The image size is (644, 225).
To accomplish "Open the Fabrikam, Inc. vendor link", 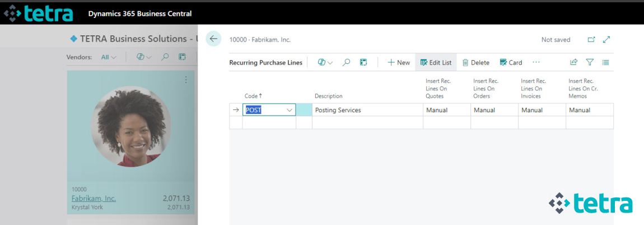I will point(94,198).
